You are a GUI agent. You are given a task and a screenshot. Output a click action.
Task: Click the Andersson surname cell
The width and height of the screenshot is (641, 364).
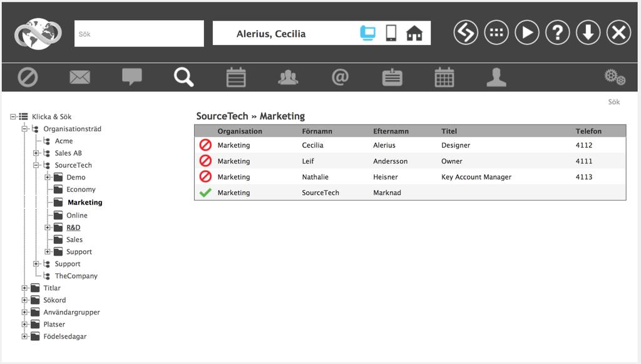coord(390,161)
